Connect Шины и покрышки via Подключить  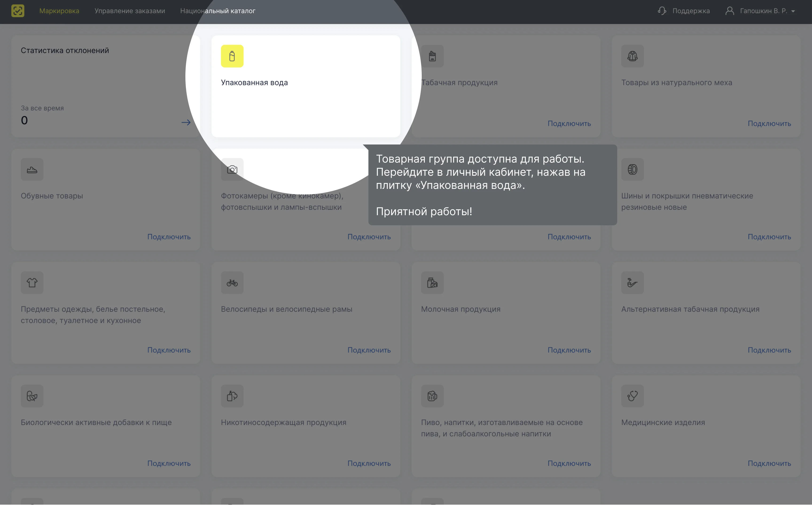tap(769, 237)
